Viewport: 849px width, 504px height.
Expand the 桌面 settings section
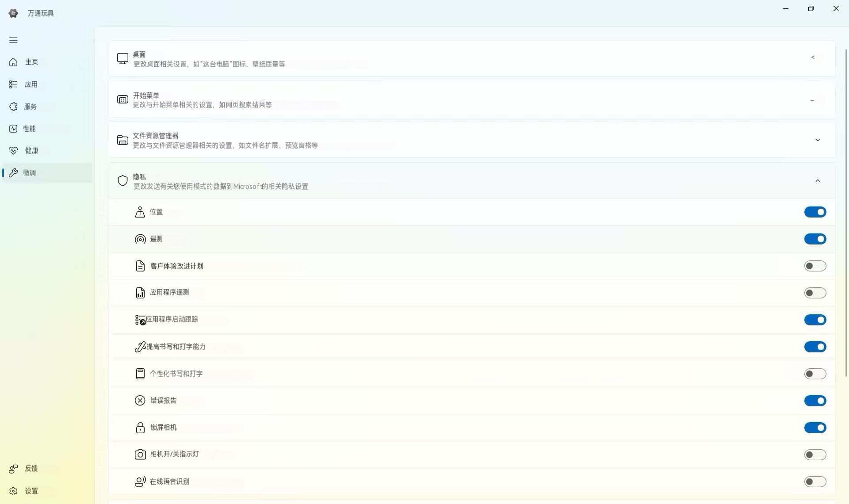[813, 57]
